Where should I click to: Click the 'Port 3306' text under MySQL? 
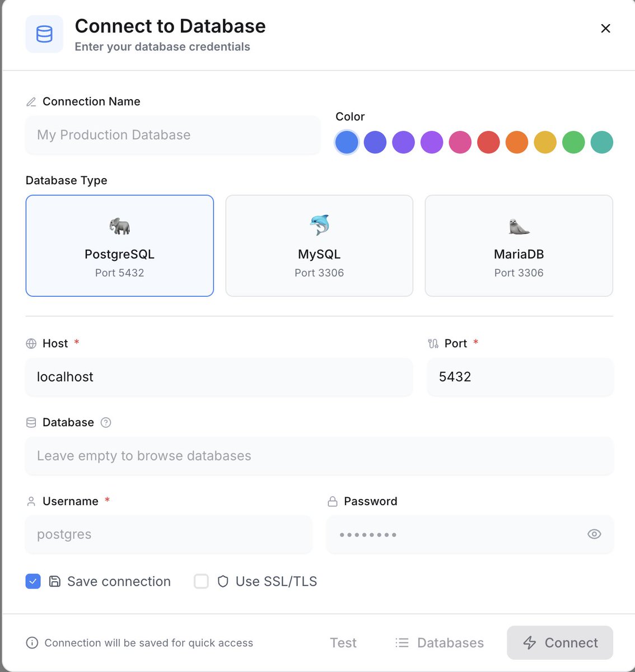click(x=319, y=273)
